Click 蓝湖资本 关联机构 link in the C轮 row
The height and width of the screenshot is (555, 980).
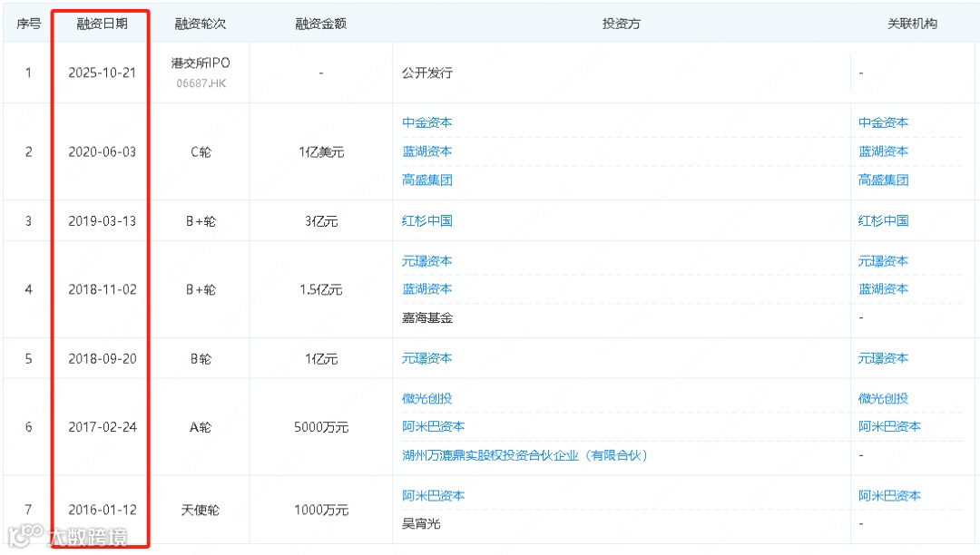pyautogui.click(x=883, y=151)
